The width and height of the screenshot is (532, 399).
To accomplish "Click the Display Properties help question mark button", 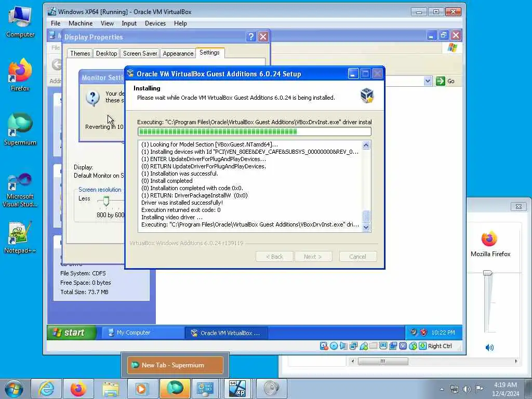I will pos(251,37).
